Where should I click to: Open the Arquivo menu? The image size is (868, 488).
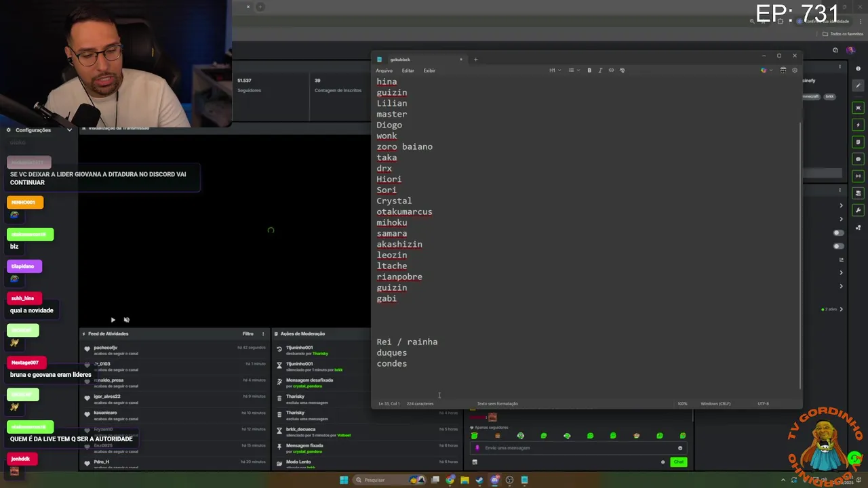click(384, 70)
